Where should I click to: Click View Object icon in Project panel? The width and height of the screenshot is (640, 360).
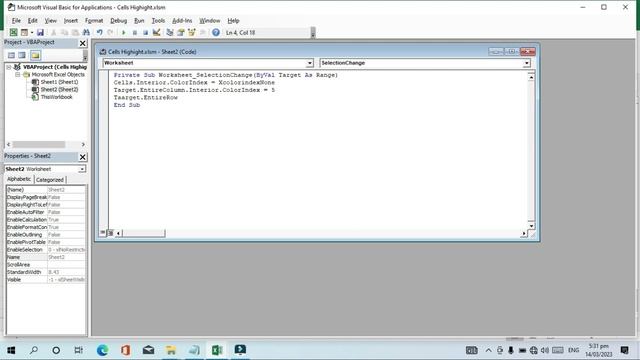coord(22,55)
